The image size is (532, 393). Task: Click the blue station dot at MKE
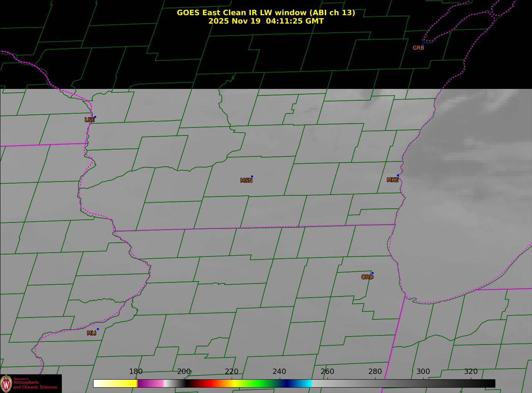click(x=398, y=176)
